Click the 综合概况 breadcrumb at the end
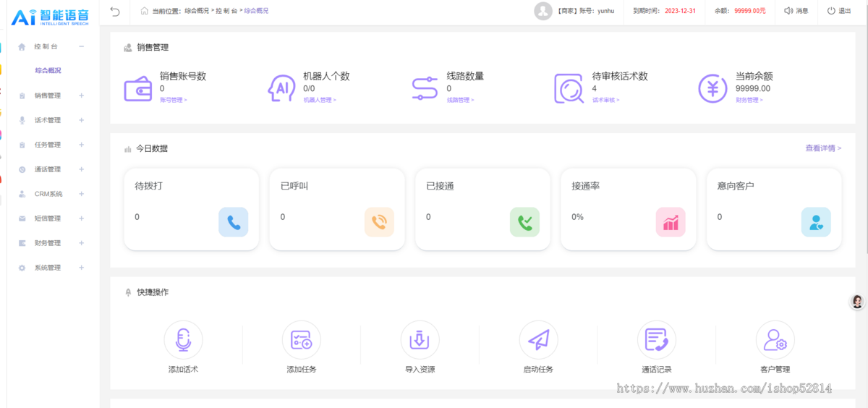 click(x=256, y=11)
